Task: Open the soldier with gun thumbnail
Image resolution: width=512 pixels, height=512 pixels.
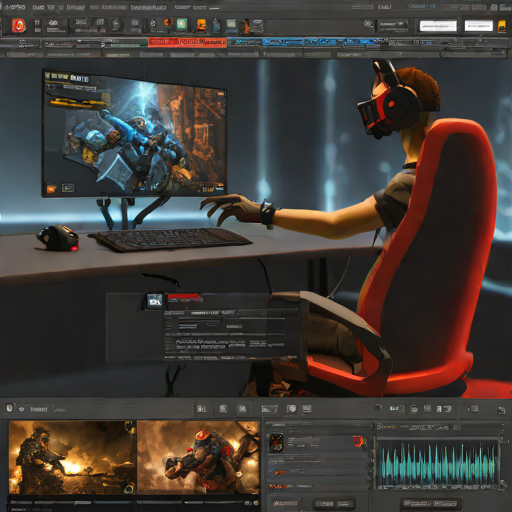Action: (72, 457)
